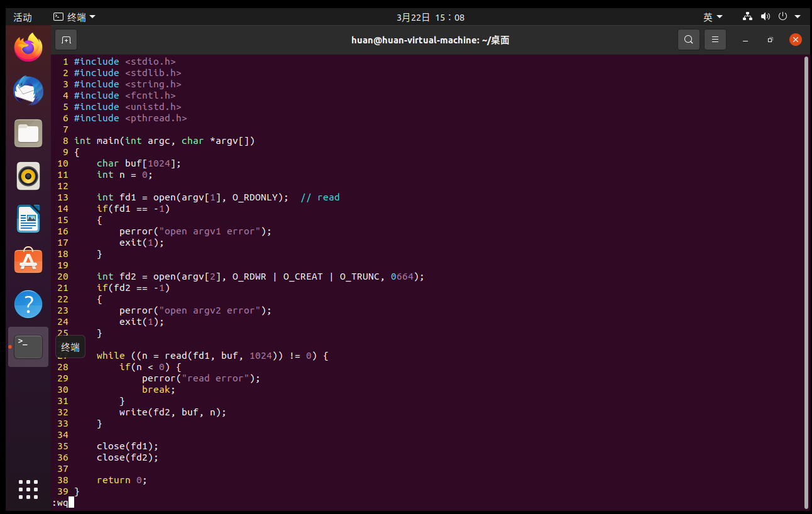Minimize the terminal window
812x514 pixels.
tap(745, 40)
